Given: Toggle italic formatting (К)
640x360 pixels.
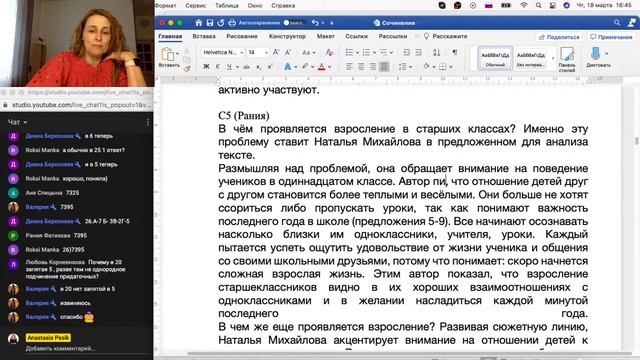Looking at the screenshot, I should click(x=218, y=67).
